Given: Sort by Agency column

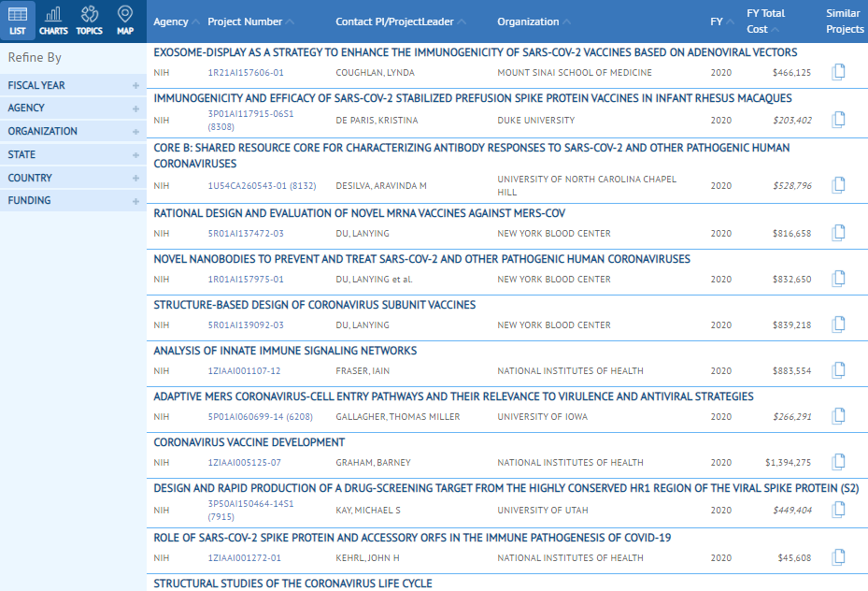Looking at the screenshot, I should pos(177,22).
